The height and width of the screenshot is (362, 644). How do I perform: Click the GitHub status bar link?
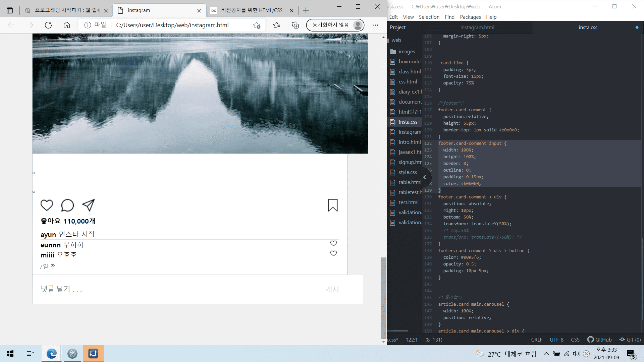point(600,340)
